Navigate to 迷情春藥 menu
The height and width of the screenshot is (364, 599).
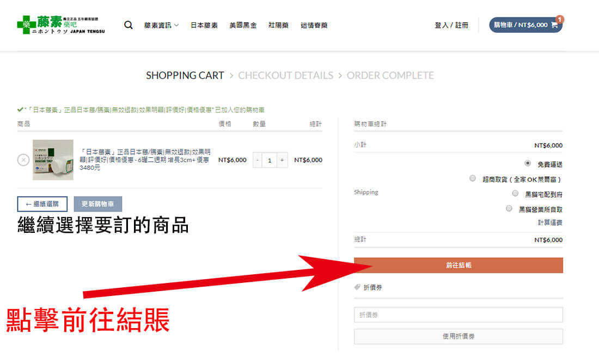(314, 25)
